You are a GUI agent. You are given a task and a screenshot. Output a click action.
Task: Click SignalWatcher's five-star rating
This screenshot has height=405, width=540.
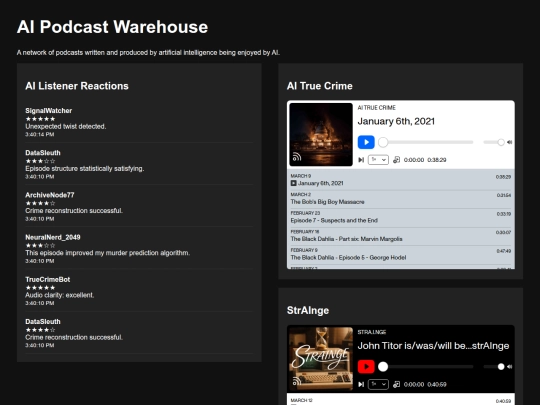[40, 119]
